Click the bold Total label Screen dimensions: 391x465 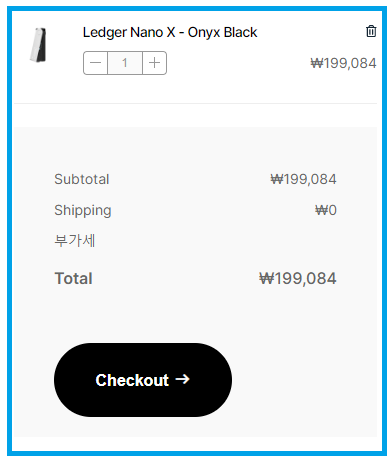tap(73, 279)
